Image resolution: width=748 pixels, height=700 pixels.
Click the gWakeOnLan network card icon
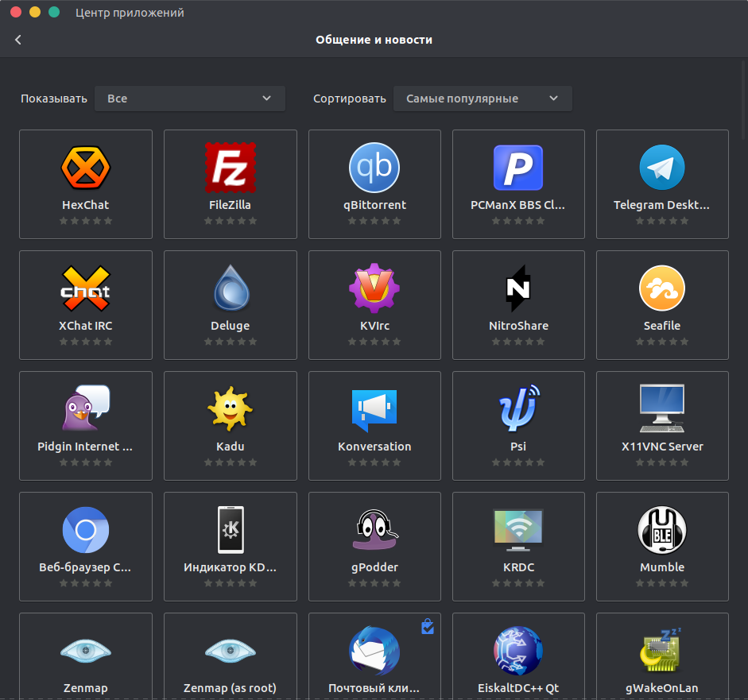coord(661,649)
